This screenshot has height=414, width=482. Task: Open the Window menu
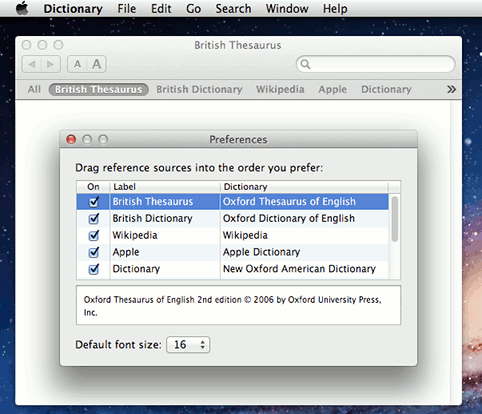point(287,8)
